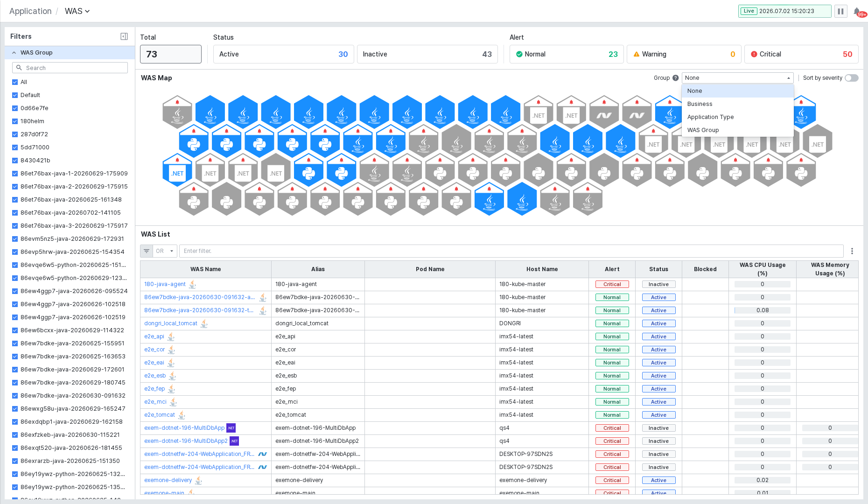Click the Critical alert status icon
The image size is (868, 504).
click(754, 54)
